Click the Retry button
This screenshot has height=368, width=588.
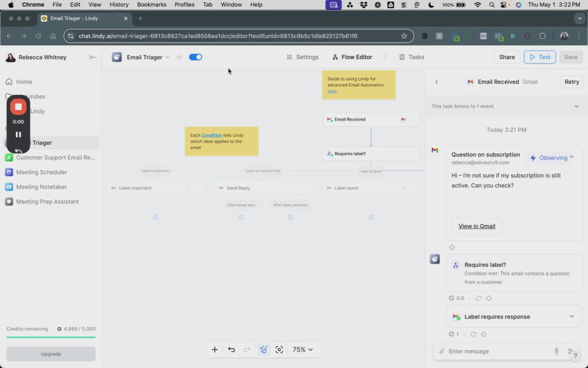point(572,82)
